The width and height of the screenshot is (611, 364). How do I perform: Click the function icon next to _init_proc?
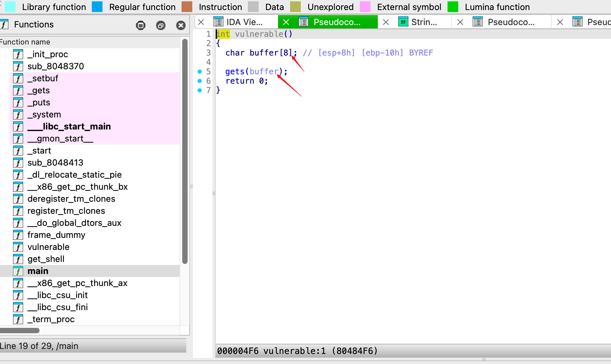[x=18, y=54]
